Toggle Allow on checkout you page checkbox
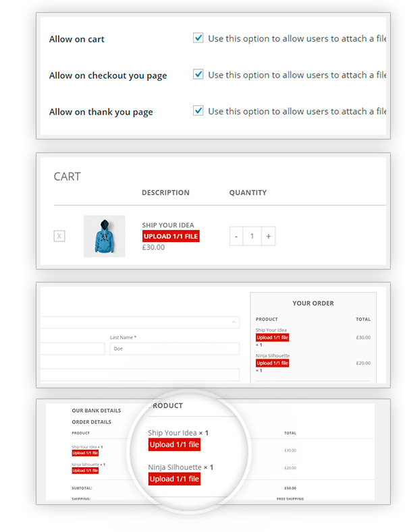The height and width of the screenshot is (532, 405). pos(198,75)
